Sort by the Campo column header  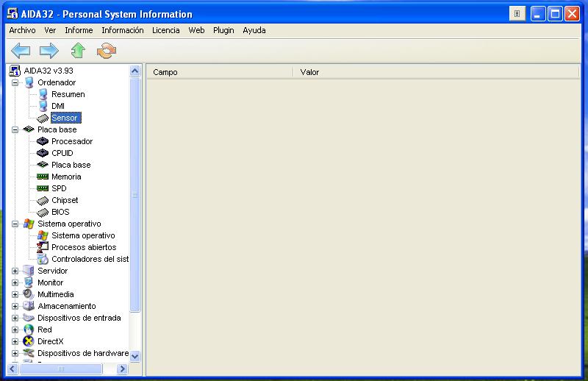pyautogui.click(x=220, y=72)
